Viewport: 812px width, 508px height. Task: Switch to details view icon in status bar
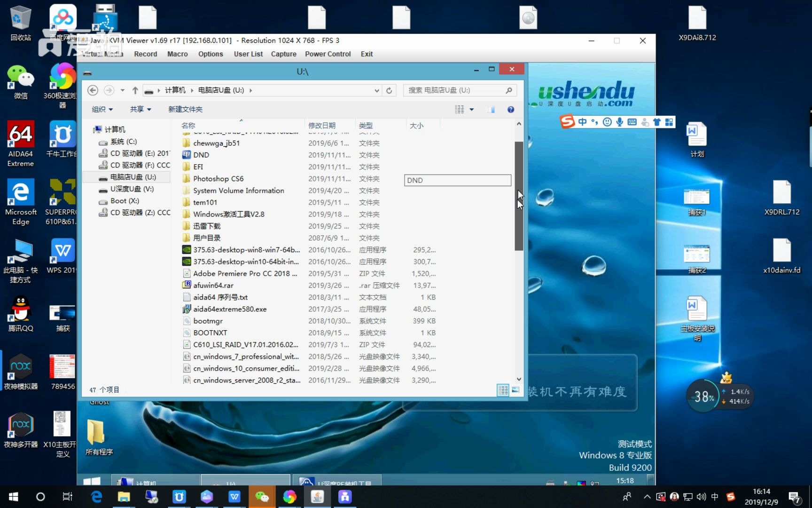[503, 390]
